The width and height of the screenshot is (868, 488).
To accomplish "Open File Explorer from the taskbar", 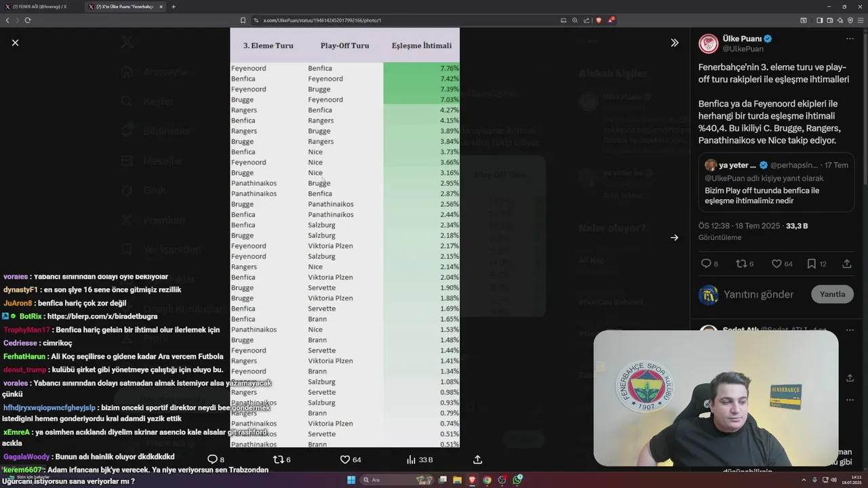I will pos(458,480).
